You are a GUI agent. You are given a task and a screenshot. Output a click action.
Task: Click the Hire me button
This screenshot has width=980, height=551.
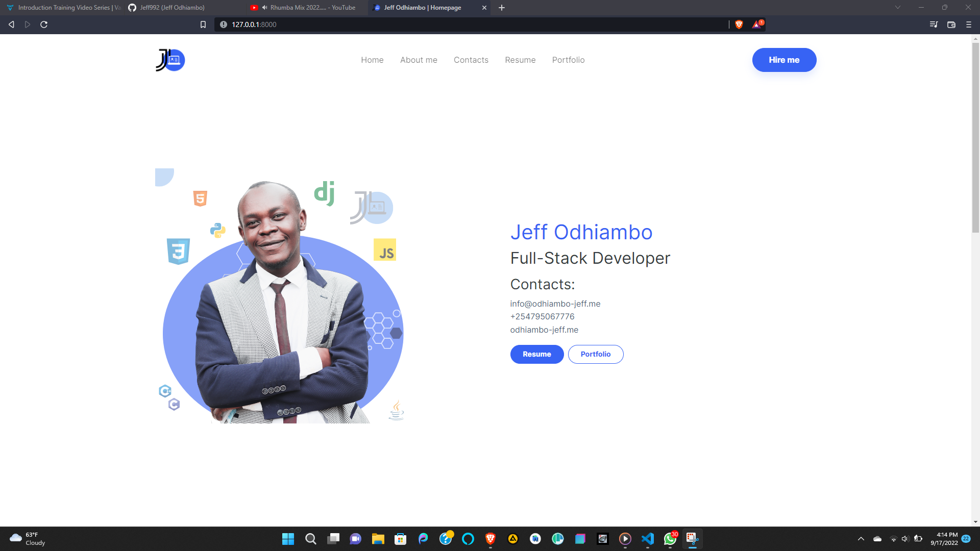pyautogui.click(x=784, y=60)
